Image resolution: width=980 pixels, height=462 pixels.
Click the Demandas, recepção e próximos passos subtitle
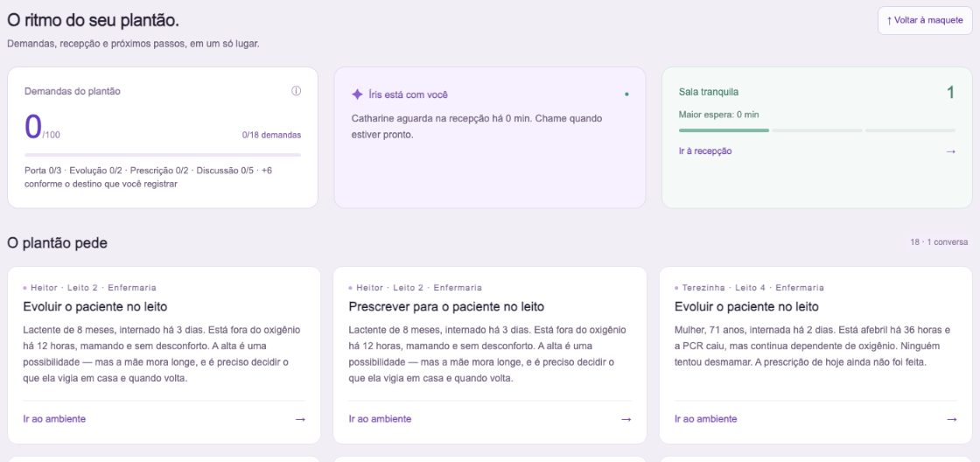point(133,45)
